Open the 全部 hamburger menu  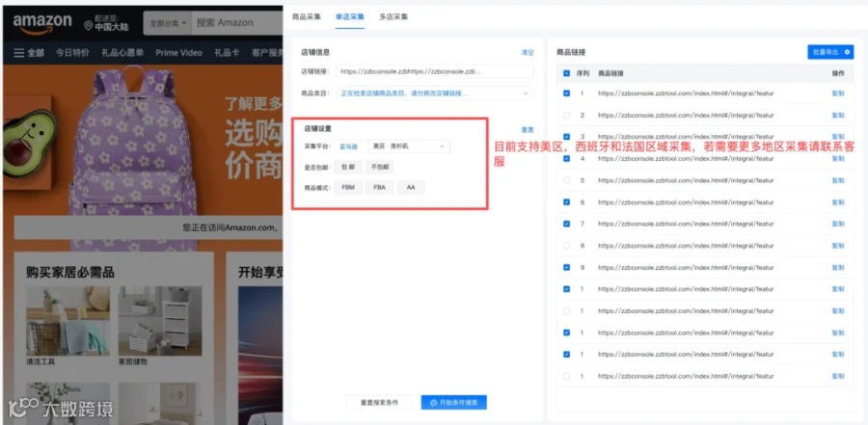[x=29, y=53]
